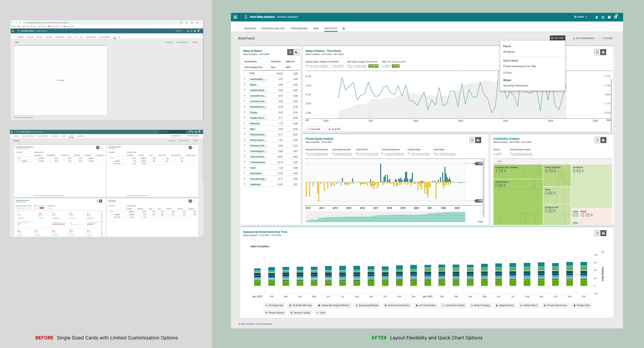
Task: Toggle the US Large Cap legend item
Action: 274,305
